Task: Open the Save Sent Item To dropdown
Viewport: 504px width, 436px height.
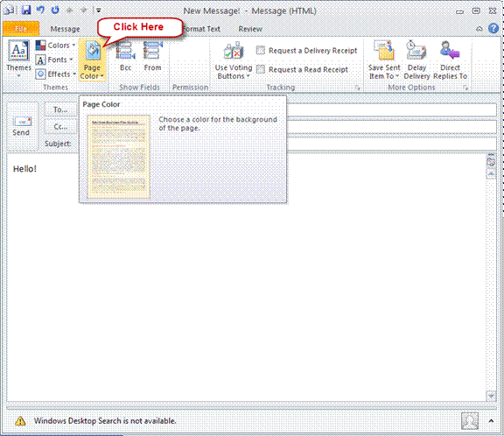Action: 384,60
